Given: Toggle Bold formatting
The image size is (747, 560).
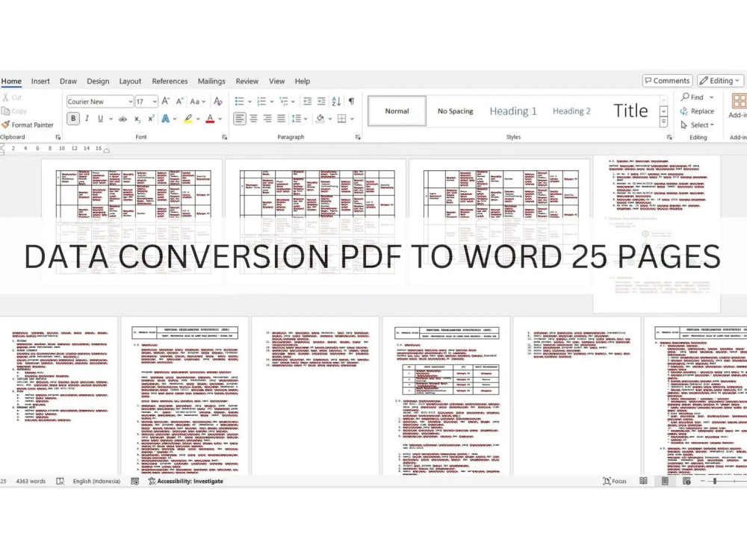Looking at the screenshot, I should click(x=73, y=119).
